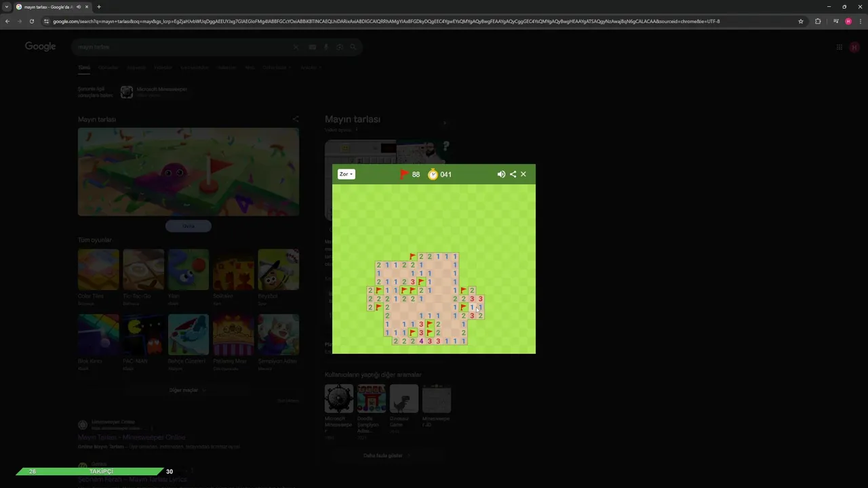Screen dimensions: 868x488
Task: Reload the current page
Action: [x=32, y=21]
